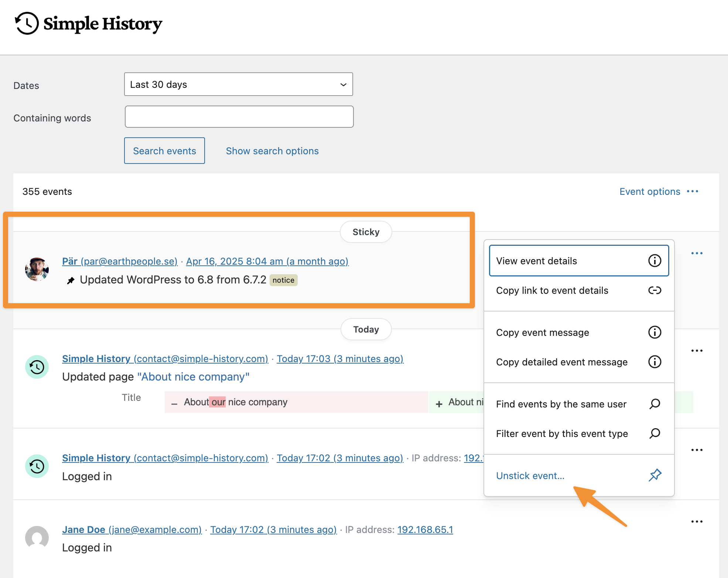Click Apr 16, 2025 8:04 am timestamp link

click(267, 261)
